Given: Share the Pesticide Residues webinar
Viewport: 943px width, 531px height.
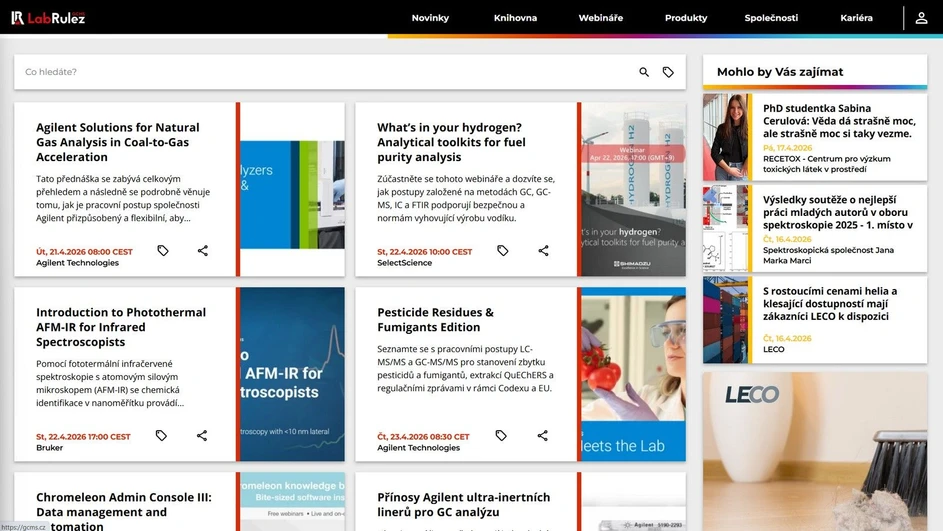Looking at the screenshot, I should (543, 436).
